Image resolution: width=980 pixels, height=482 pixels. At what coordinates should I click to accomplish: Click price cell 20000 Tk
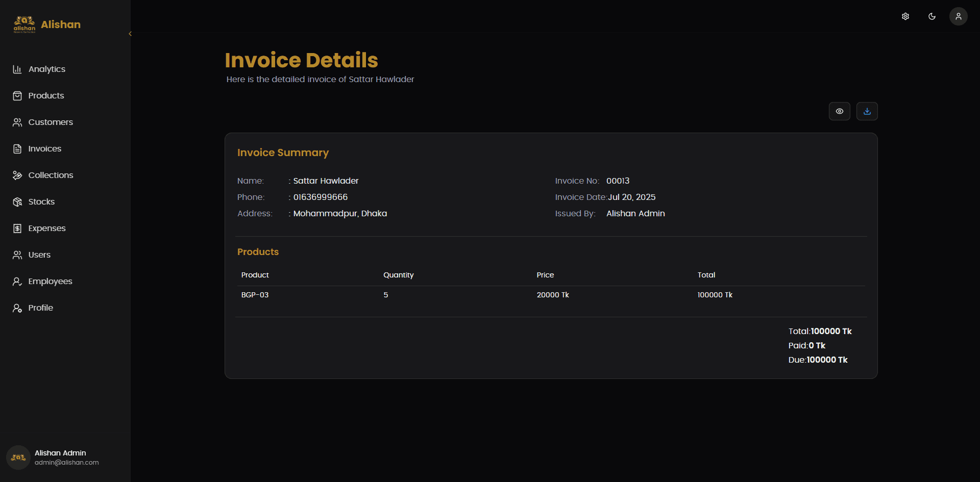(553, 295)
